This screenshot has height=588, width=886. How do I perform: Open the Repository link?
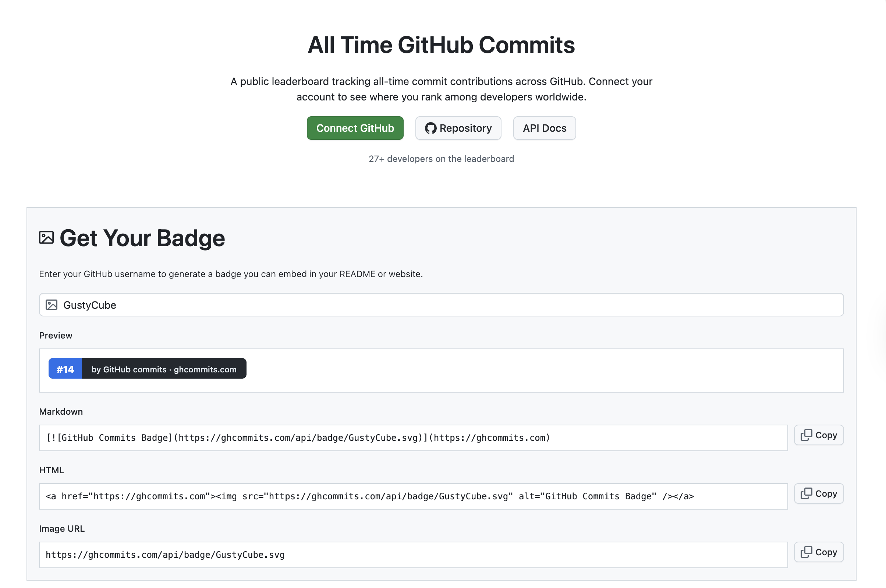[458, 128]
